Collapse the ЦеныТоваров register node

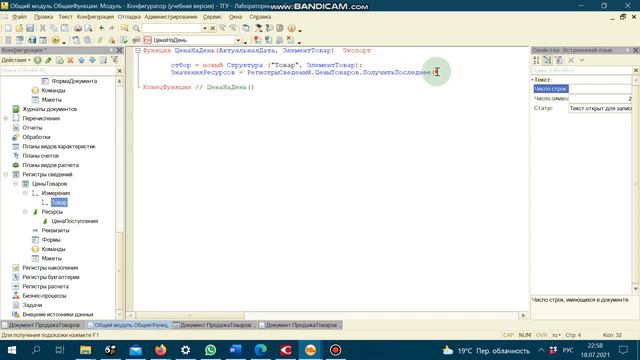coord(16,184)
